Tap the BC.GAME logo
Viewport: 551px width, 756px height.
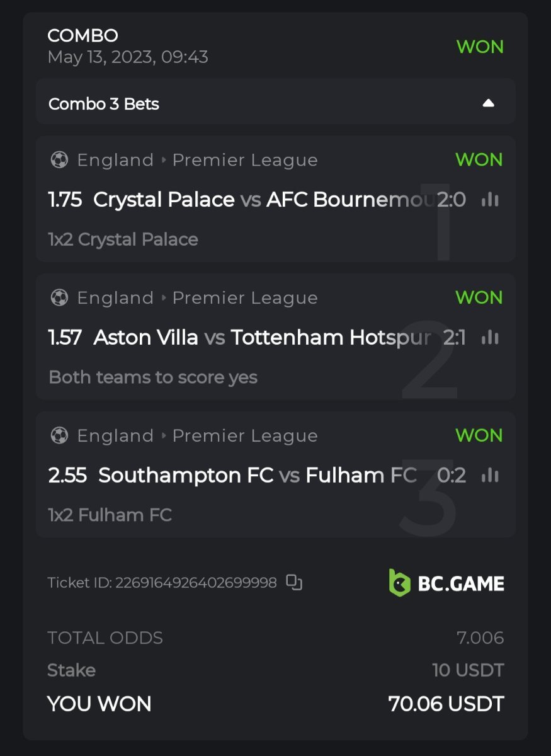(446, 583)
